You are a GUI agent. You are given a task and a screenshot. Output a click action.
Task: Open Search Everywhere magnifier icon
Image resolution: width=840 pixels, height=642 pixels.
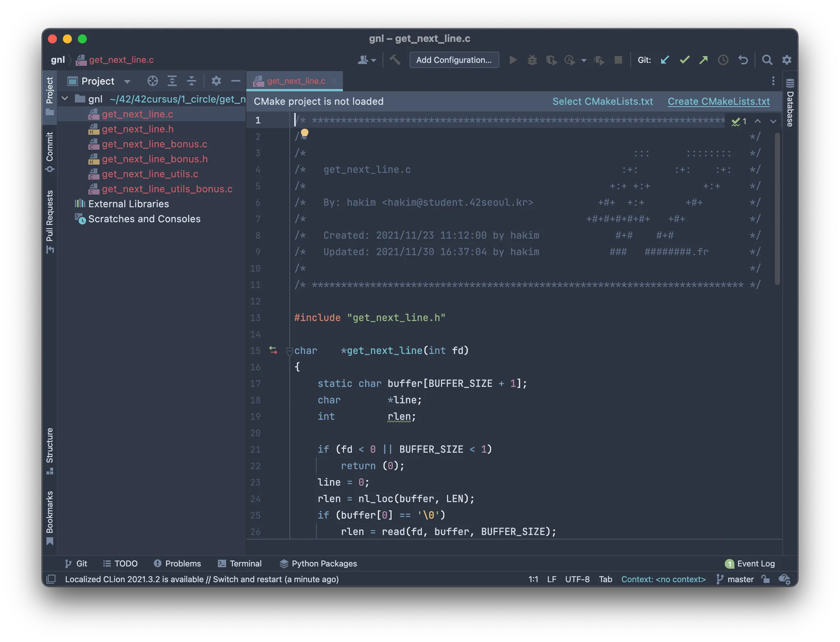(767, 60)
